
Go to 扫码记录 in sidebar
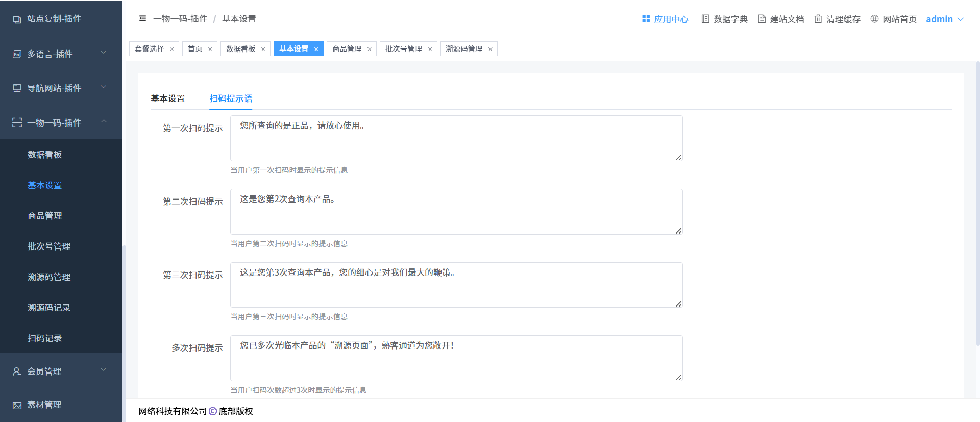pyautogui.click(x=45, y=338)
